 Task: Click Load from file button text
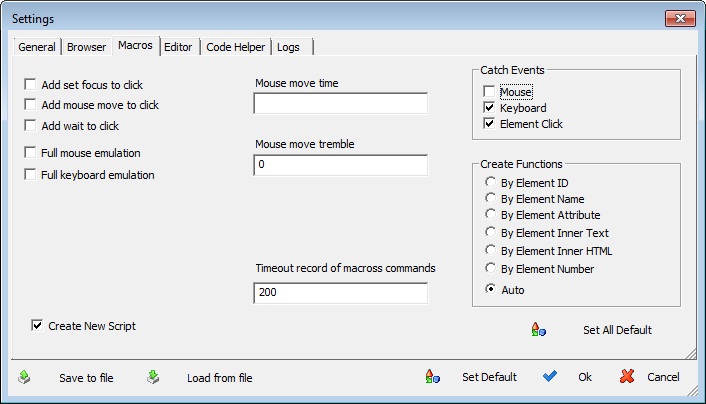[x=220, y=378]
